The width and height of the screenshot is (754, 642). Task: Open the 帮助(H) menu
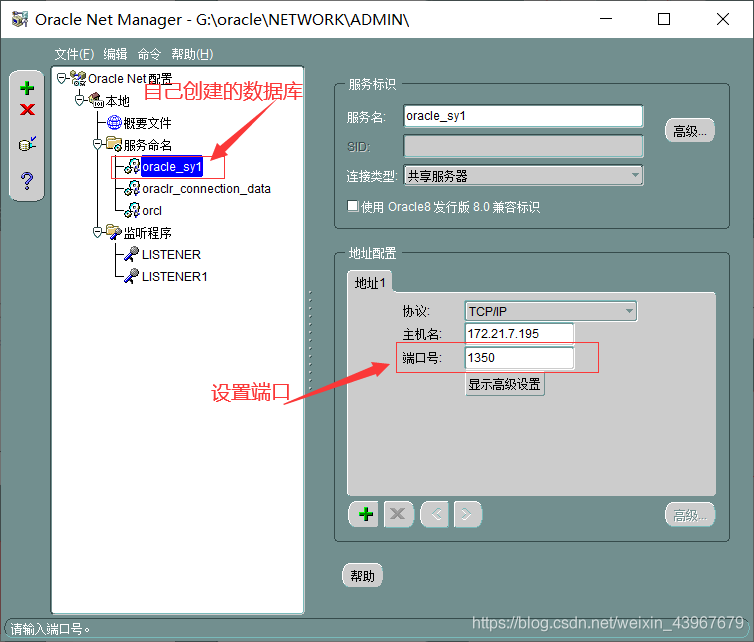192,54
